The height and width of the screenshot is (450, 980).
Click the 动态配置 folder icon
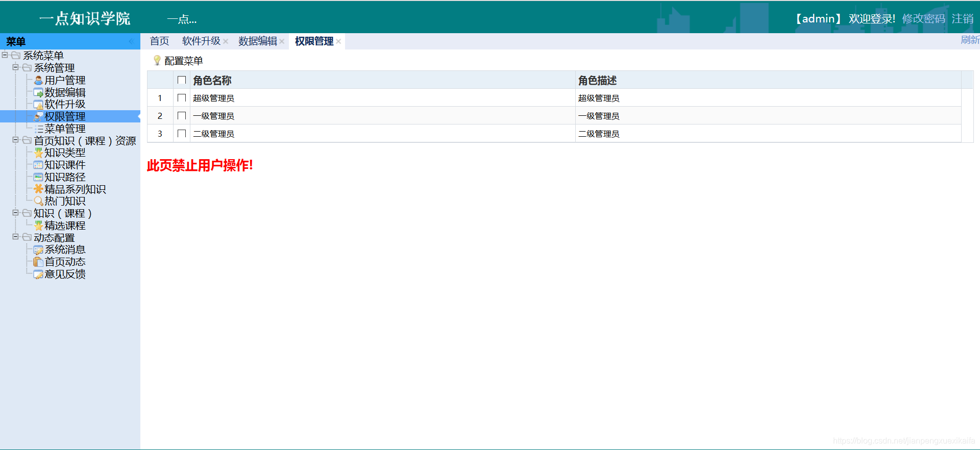click(27, 238)
